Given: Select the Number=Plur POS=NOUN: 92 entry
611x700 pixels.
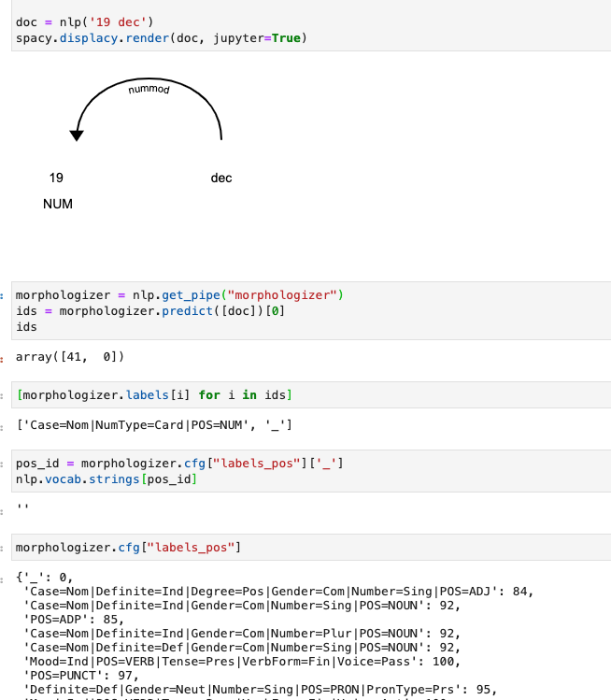Looking at the screenshot, I should click(242, 634).
